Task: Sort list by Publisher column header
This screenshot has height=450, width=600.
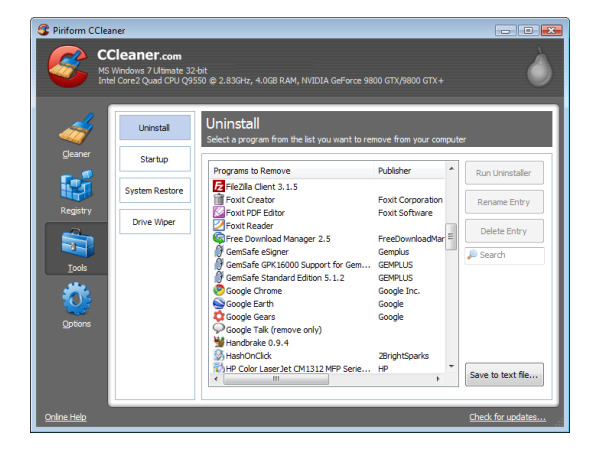Action: click(405, 170)
